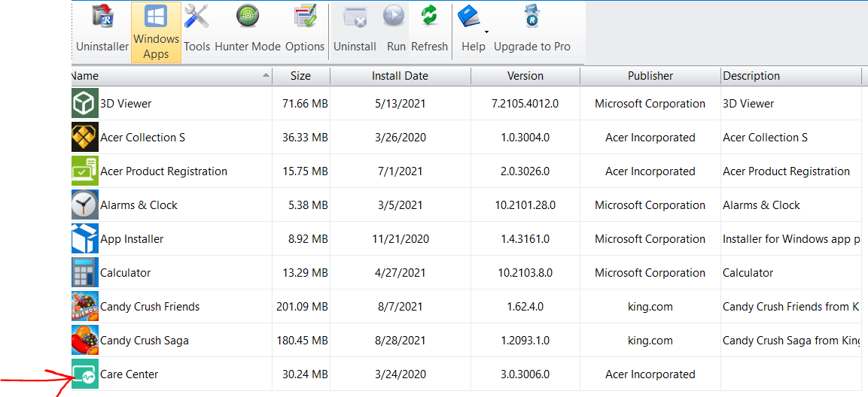Expand the Help dropdown arrow
This screenshot has height=397, width=868.
click(486, 32)
